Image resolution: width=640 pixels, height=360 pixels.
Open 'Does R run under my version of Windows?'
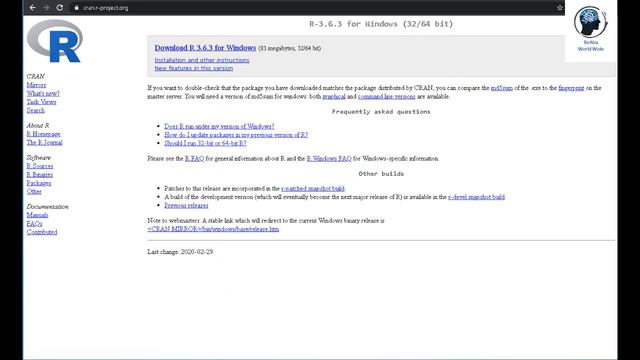tap(219, 126)
